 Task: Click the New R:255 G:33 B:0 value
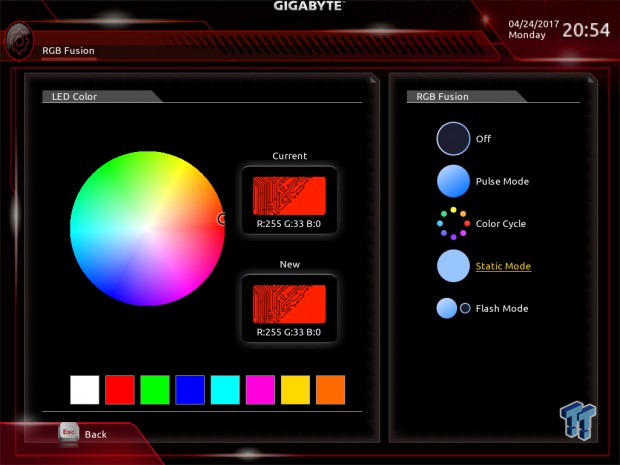point(289,332)
